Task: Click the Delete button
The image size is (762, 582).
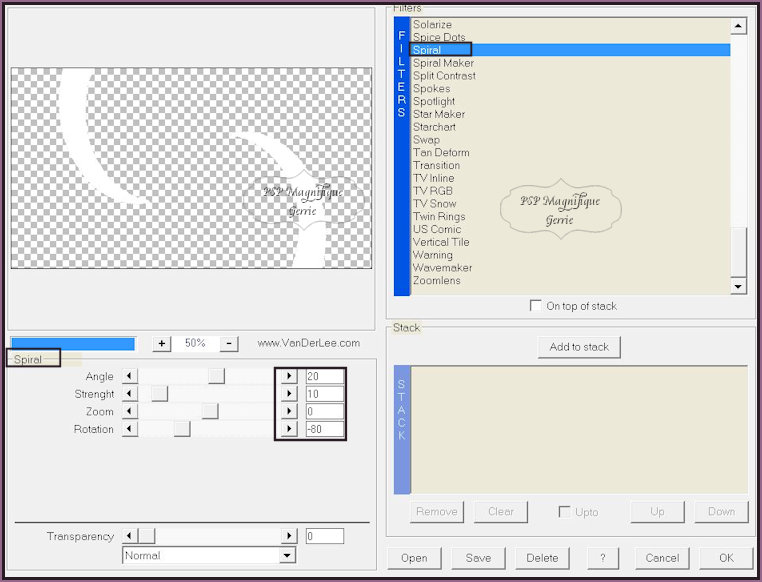Action: (x=542, y=558)
